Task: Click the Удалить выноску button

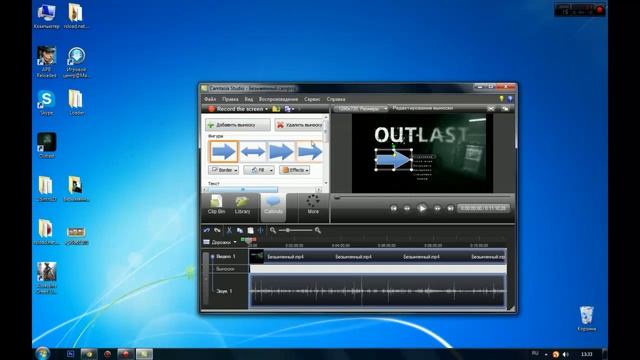Action: coord(299,125)
